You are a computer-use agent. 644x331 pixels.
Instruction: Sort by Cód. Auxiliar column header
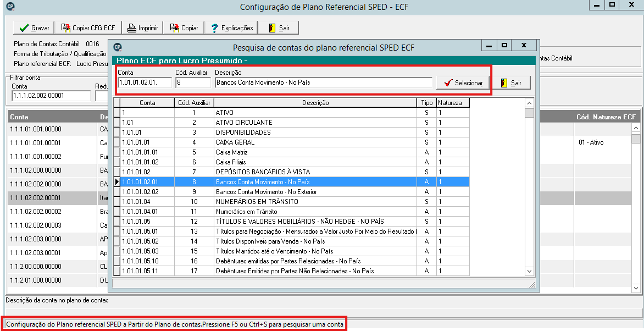(194, 103)
